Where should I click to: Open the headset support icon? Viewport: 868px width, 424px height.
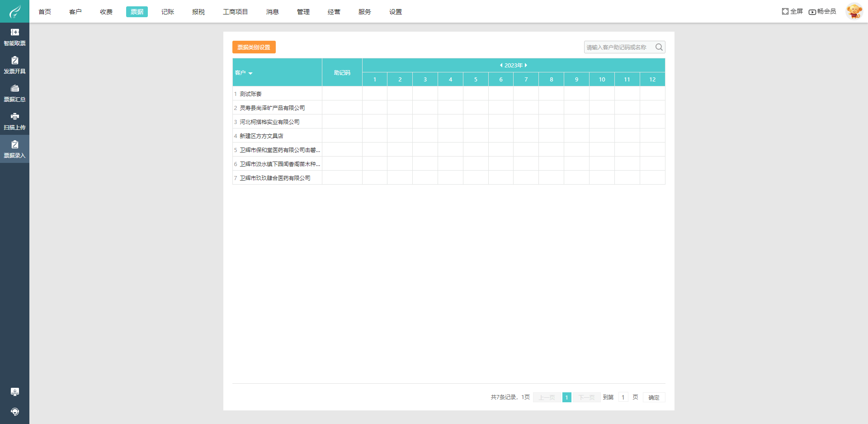click(15, 412)
